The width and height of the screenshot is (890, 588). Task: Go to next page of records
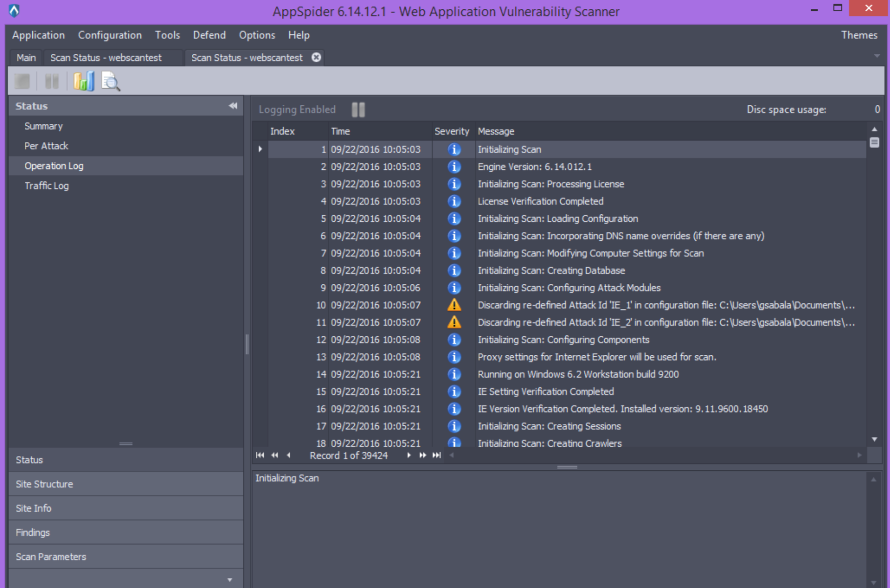point(423,455)
